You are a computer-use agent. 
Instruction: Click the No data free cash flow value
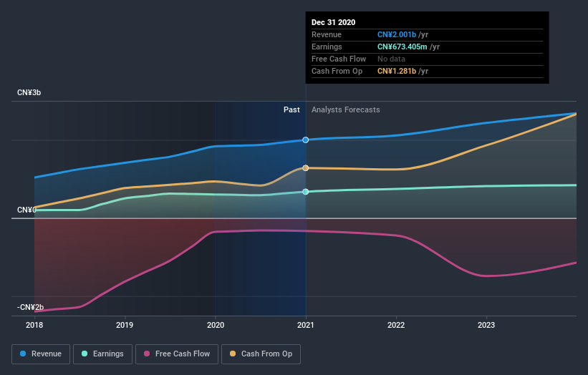[391, 59]
